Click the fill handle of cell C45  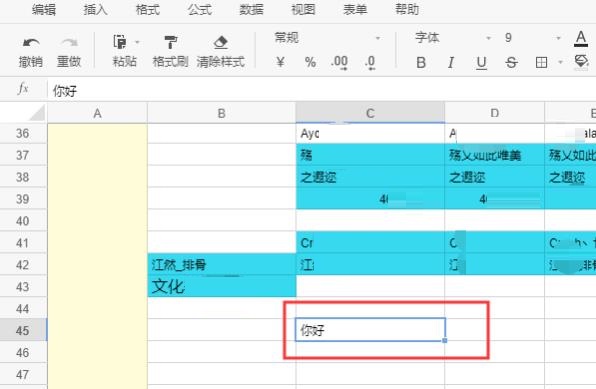pyautogui.click(x=445, y=340)
